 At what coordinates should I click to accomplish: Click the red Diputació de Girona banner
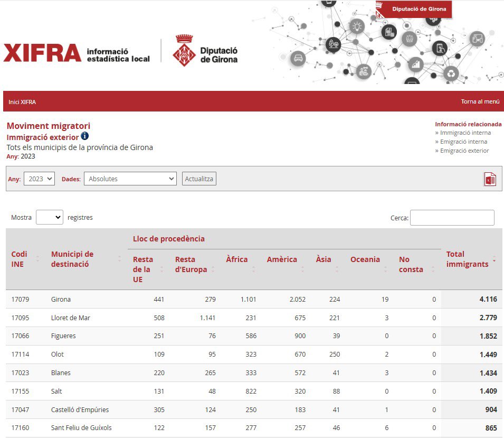414,9
